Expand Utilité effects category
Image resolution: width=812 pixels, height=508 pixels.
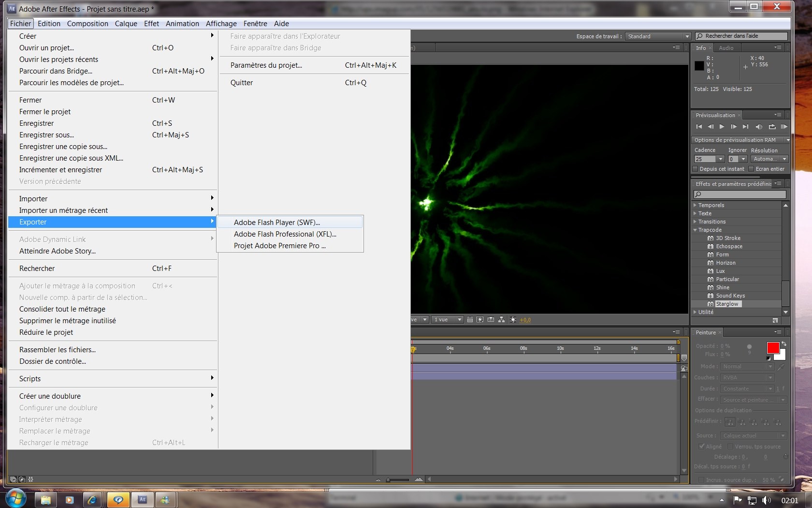coord(695,312)
